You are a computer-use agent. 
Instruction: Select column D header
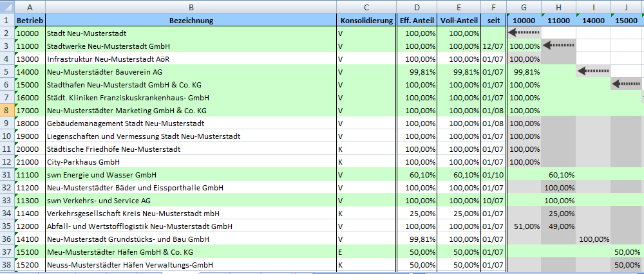[417, 6]
